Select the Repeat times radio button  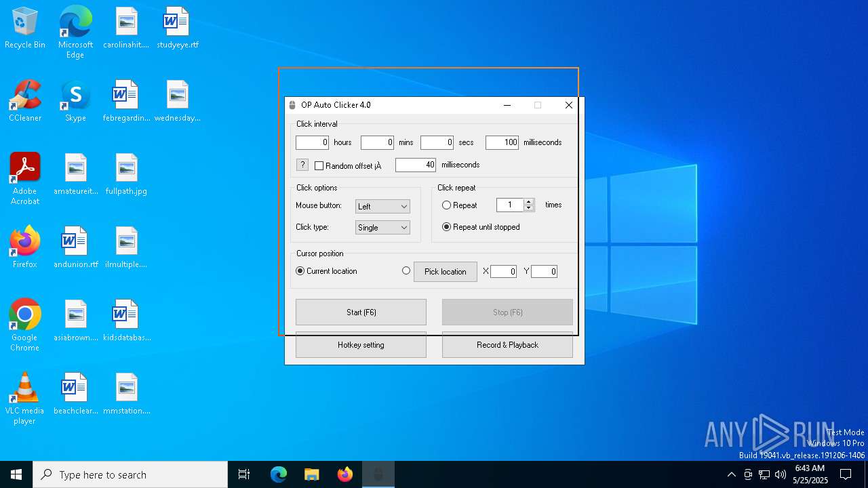click(x=446, y=205)
